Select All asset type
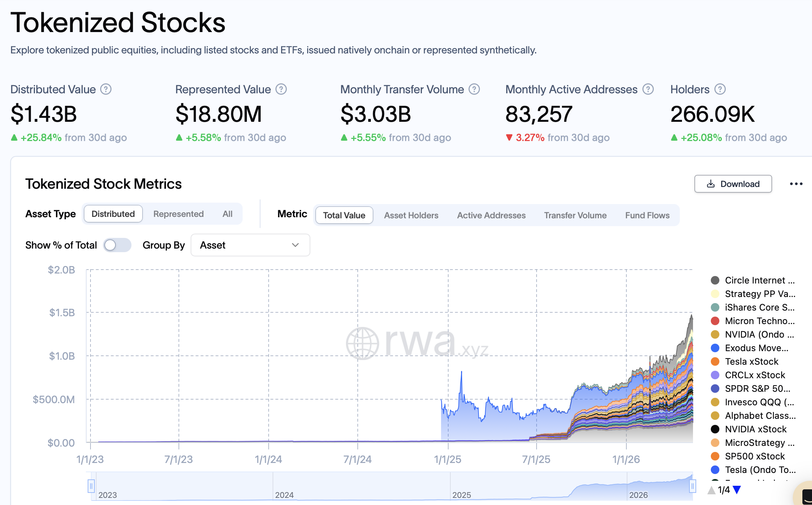 tap(227, 214)
